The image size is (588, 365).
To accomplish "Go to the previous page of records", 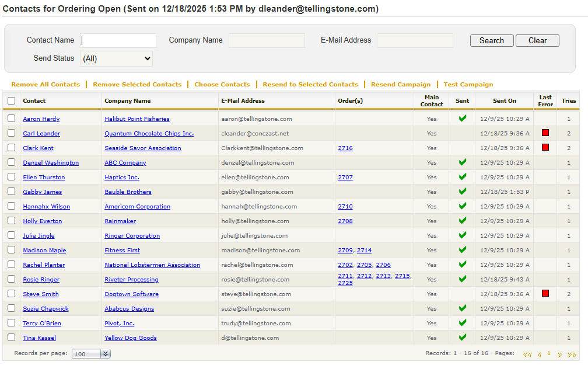I will (540, 354).
